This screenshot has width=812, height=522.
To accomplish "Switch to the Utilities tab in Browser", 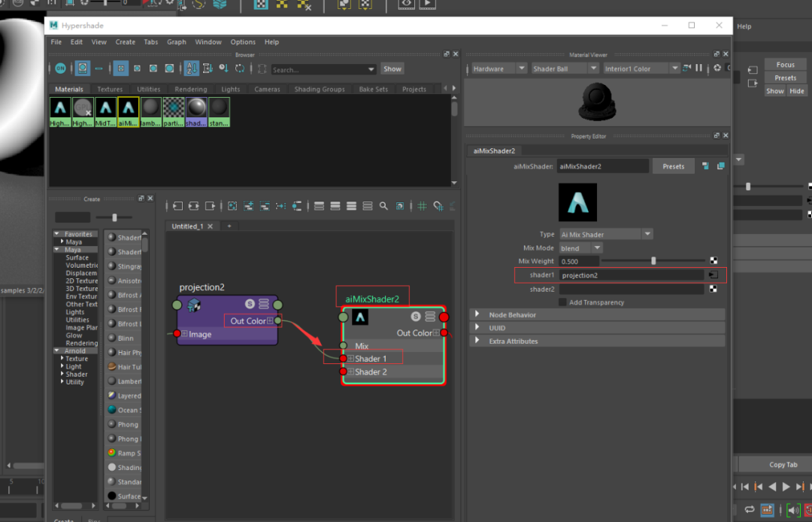I will [x=149, y=89].
